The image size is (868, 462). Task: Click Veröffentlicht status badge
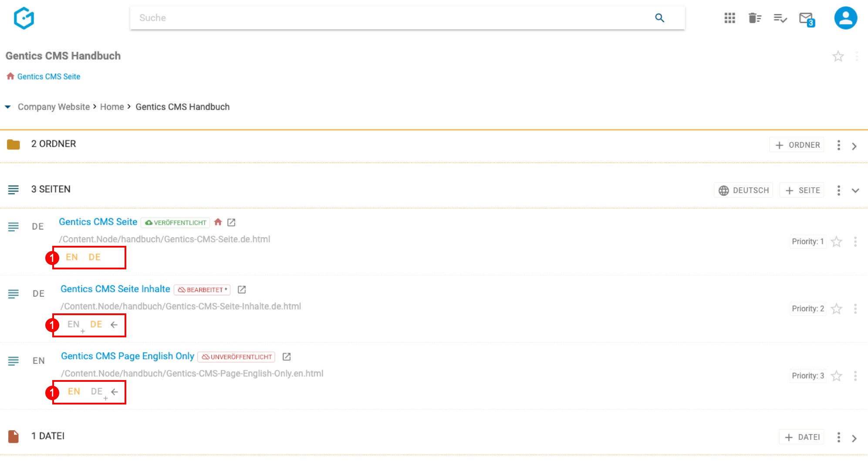176,223
